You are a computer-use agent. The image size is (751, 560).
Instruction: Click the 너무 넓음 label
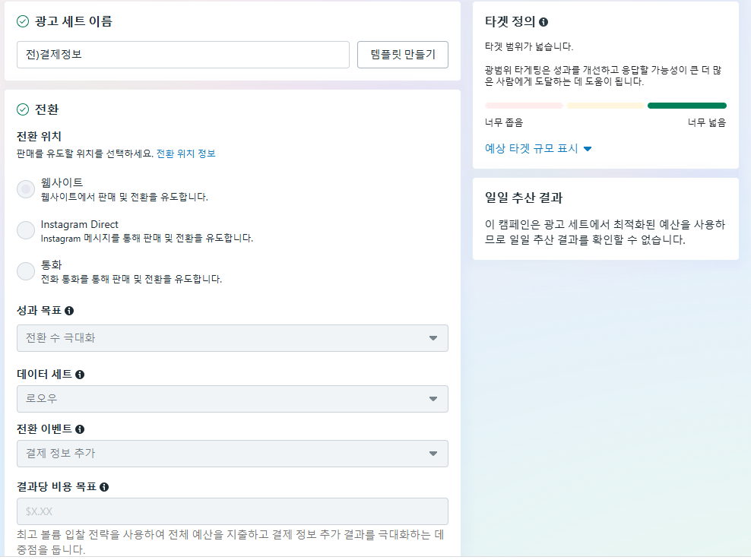[707, 122]
